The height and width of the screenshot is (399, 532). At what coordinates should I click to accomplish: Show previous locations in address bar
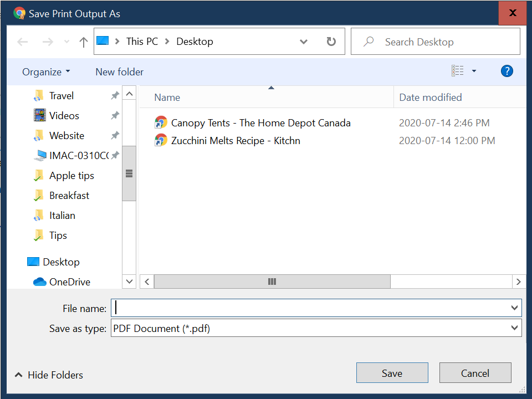pyautogui.click(x=304, y=42)
